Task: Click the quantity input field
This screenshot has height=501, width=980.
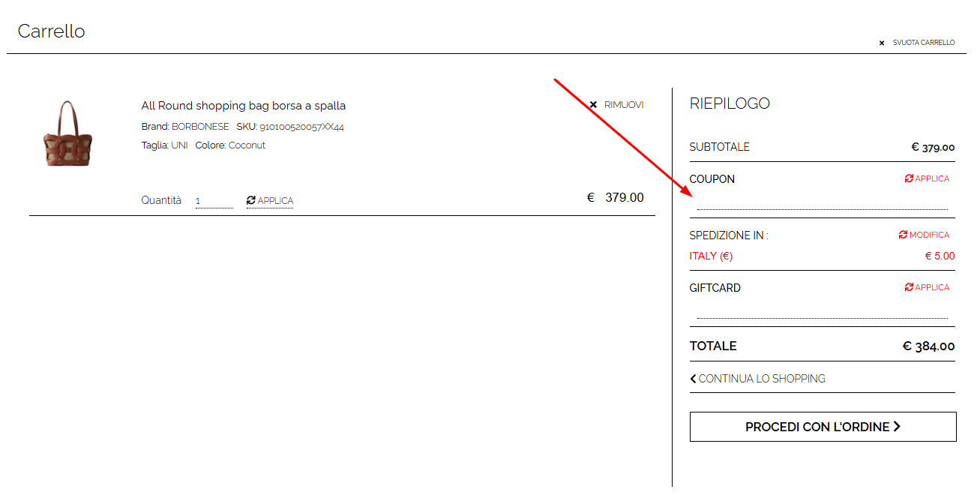Action: click(x=213, y=199)
